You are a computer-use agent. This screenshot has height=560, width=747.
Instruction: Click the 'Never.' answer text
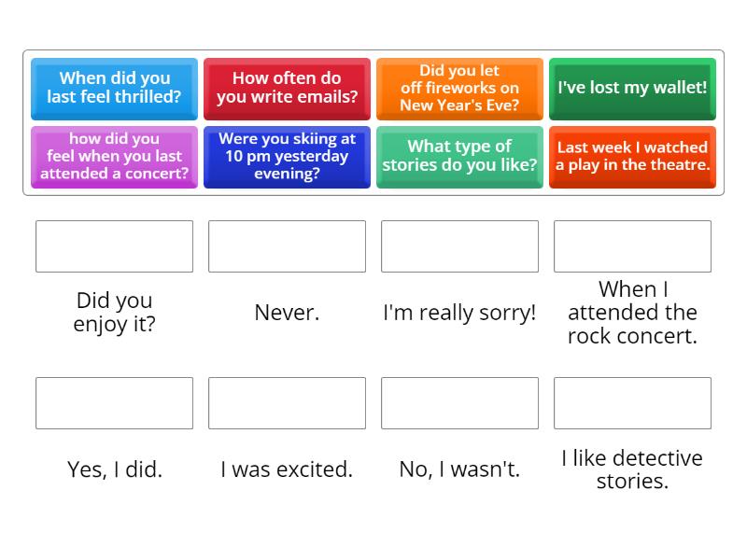[x=287, y=313]
